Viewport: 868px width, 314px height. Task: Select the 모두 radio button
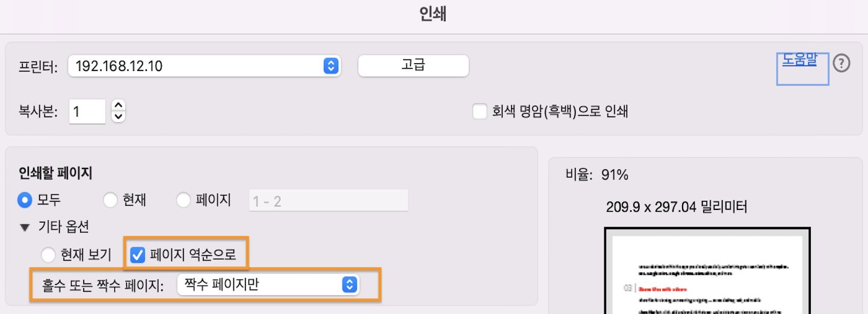click(25, 200)
